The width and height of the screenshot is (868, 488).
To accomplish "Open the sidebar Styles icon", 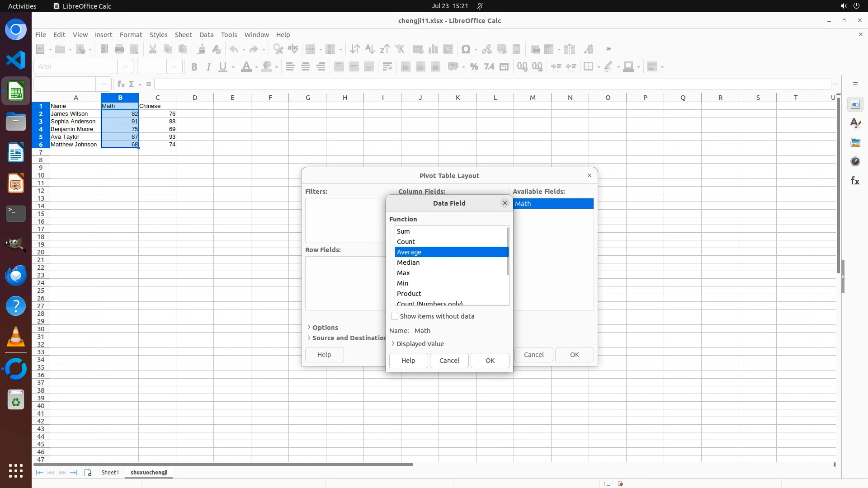I will pos(855,123).
